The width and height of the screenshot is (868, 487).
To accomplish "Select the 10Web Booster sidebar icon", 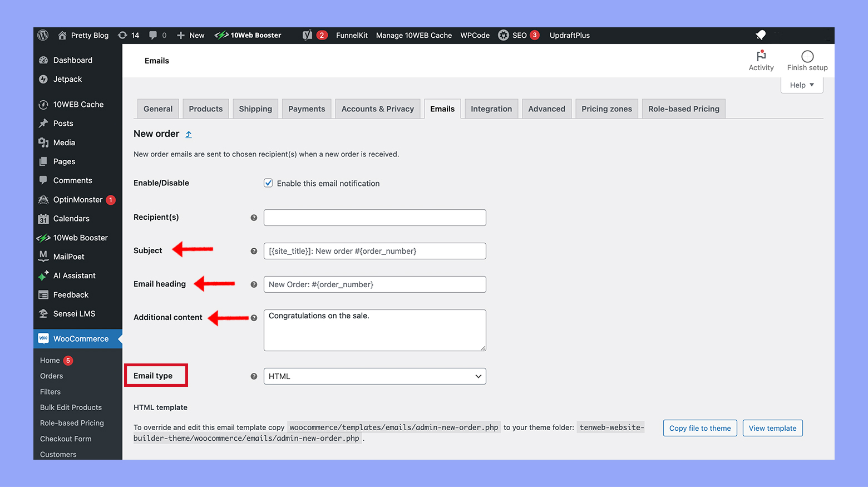I will [43, 238].
